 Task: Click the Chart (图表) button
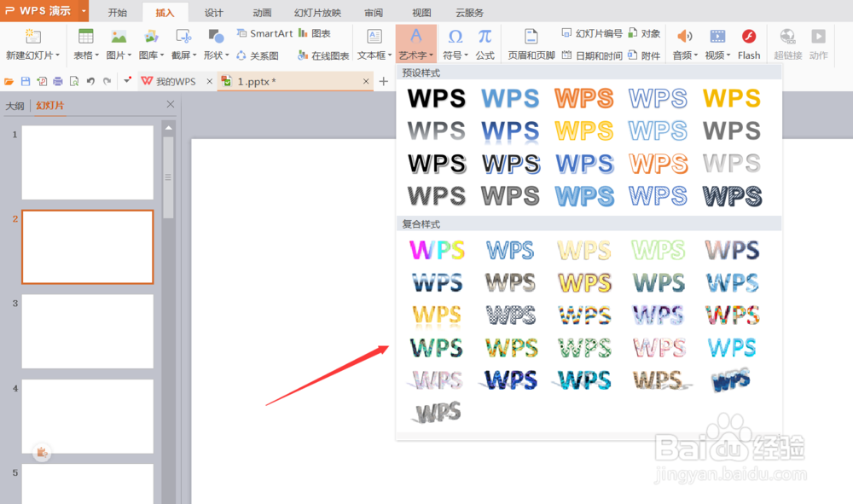315,33
